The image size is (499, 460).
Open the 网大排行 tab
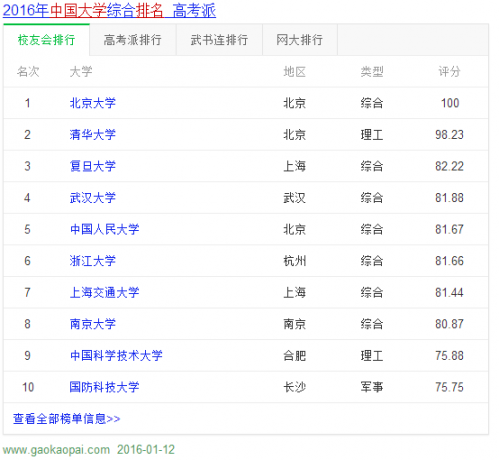coord(300,40)
